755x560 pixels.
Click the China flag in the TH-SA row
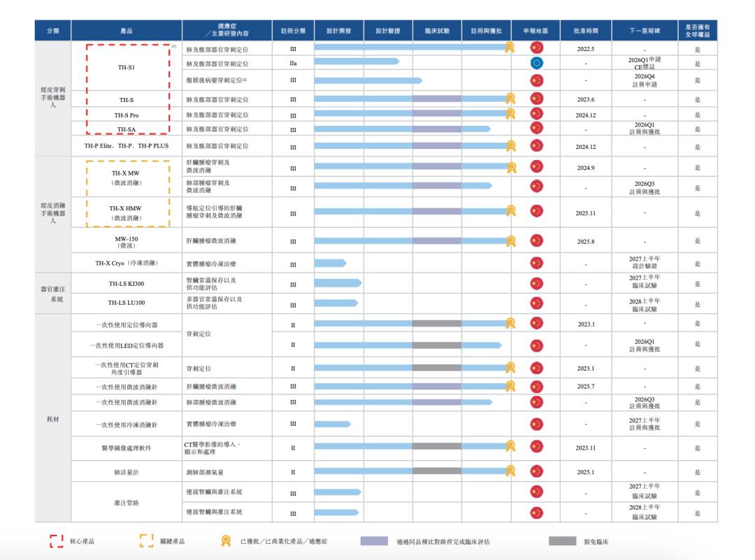pyautogui.click(x=536, y=128)
